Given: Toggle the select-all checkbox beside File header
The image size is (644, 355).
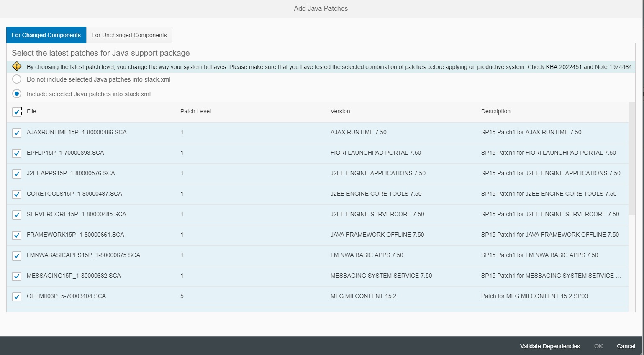Looking at the screenshot, I should click(17, 112).
